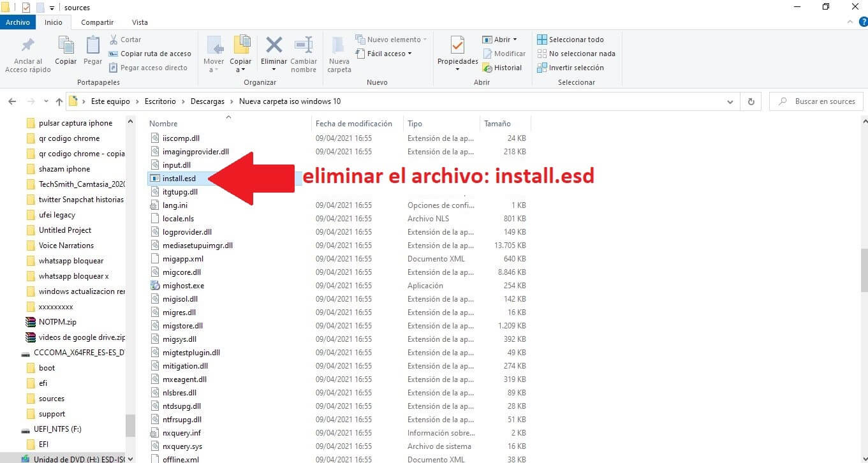Open the Archivo menu tab
The width and height of the screenshot is (868, 463).
(18, 22)
